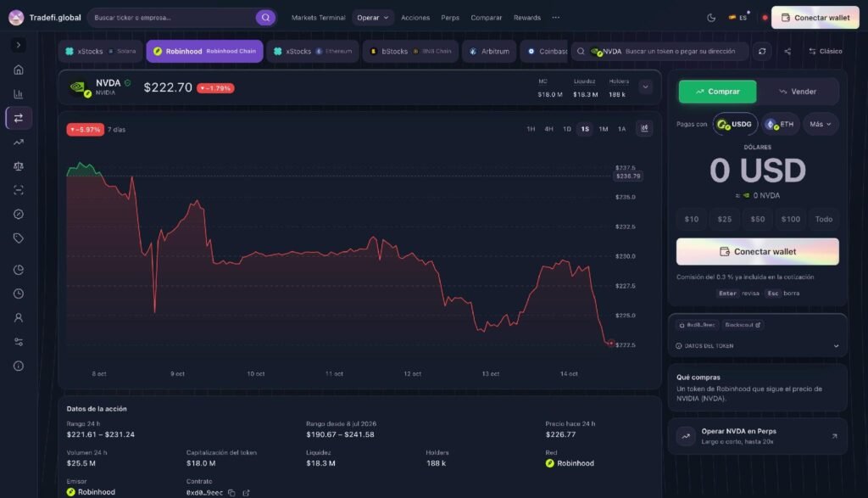Open the balance scale icon in the sidebar
The image size is (868, 498).
(19, 166)
